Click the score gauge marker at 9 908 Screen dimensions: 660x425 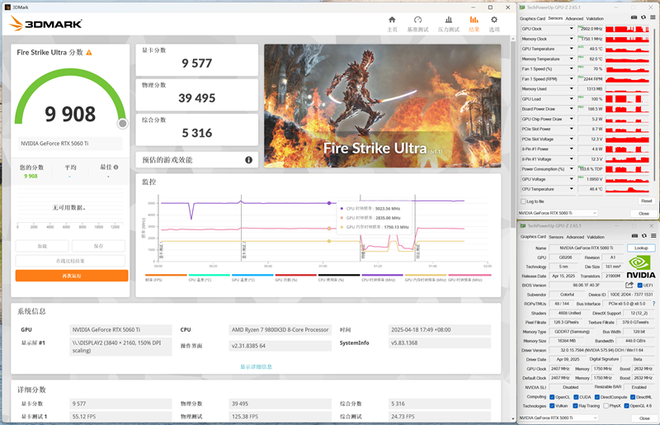click(122, 123)
